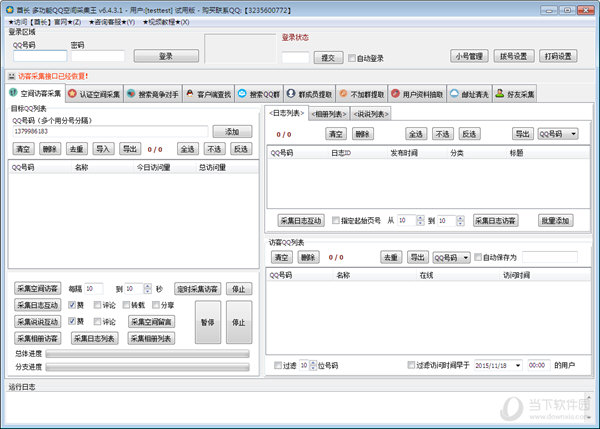Enable 自动保存为 checkbox

[x=478, y=257]
